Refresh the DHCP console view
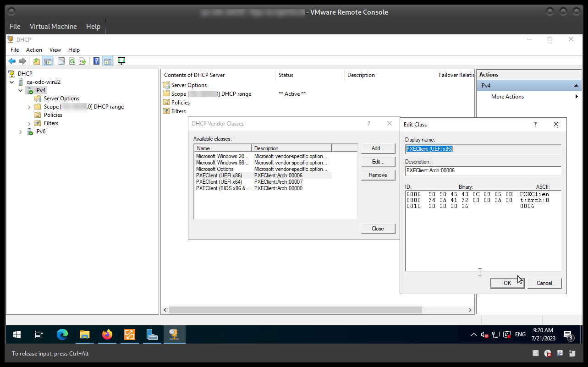The width and height of the screenshot is (588, 367). (72, 60)
